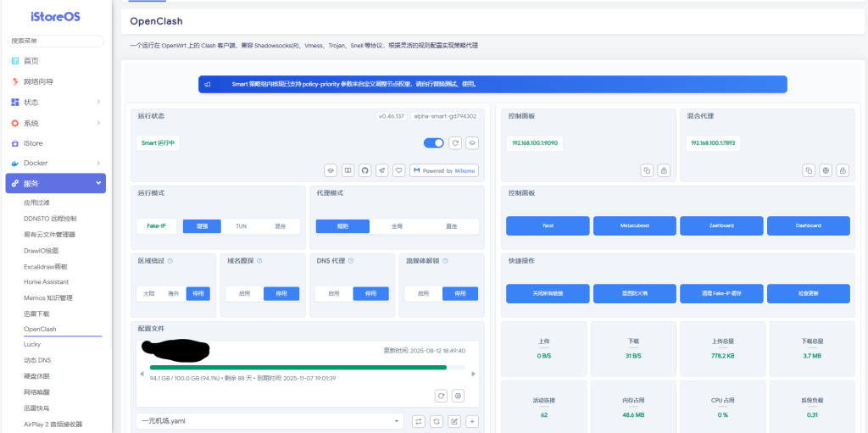Open 动态 DNS service page
The width and height of the screenshot is (868, 433).
(x=37, y=360)
